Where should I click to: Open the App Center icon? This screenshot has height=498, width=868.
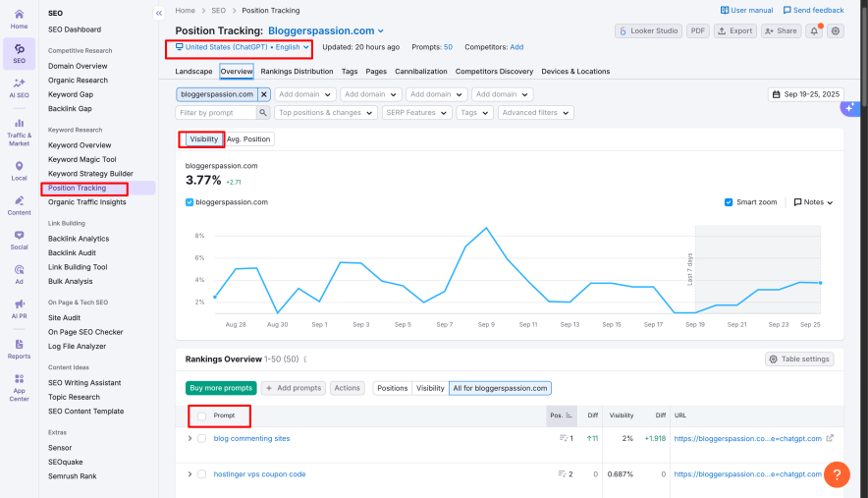pyautogui.click(x=19, y=387)
